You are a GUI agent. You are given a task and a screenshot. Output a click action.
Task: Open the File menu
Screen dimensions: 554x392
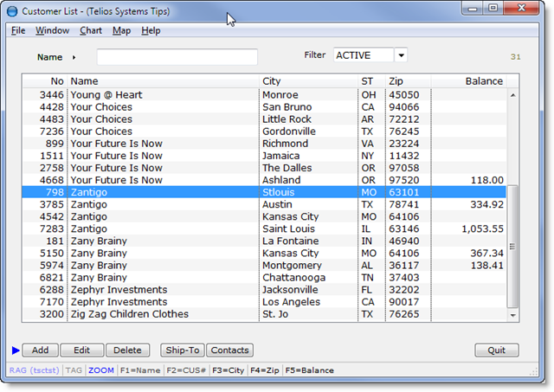pyautogui.click(x=18, y=30)
